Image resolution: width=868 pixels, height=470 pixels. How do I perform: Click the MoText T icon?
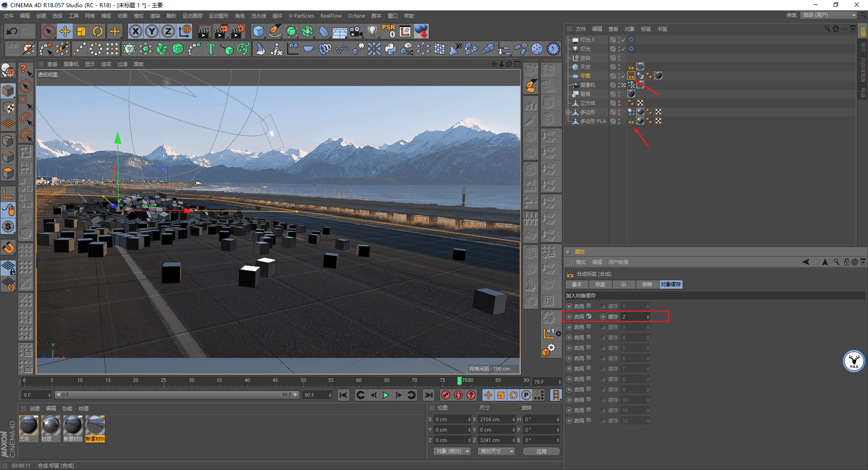pyautogui.click(x=211, y=49)
